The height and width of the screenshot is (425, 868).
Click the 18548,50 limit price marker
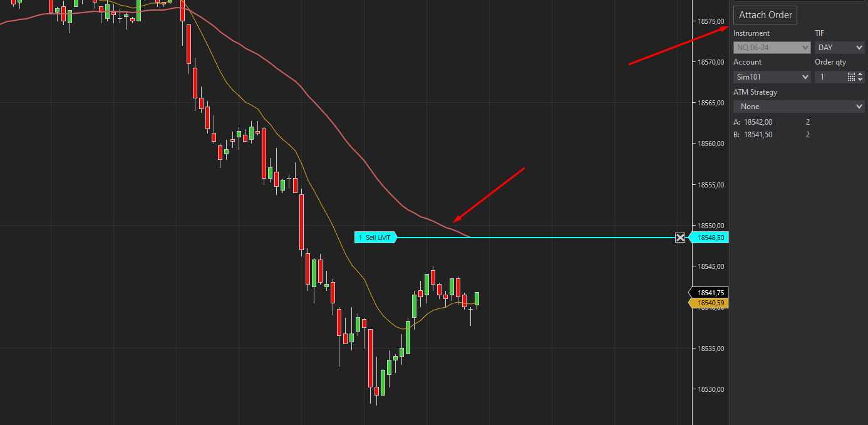(x=710, y=238)
